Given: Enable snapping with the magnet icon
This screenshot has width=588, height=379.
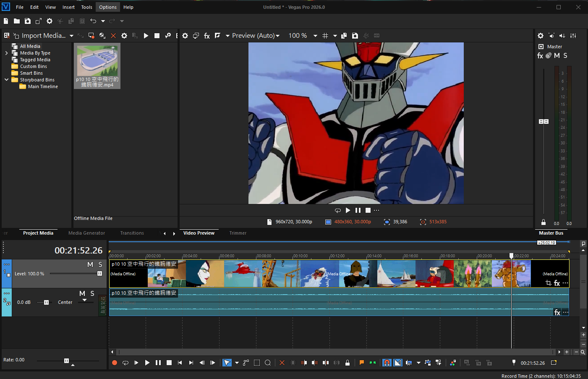Looking at the screenshot, I should 387,363.
